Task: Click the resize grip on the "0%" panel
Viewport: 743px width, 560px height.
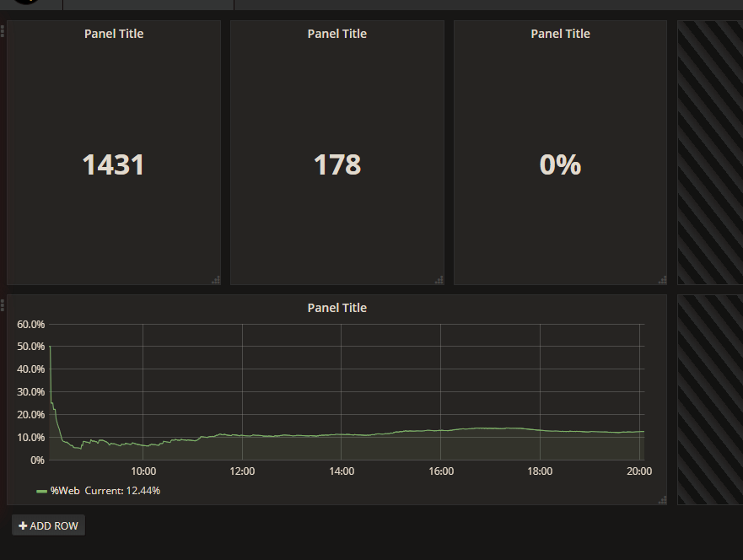Action: pos(663,278)
